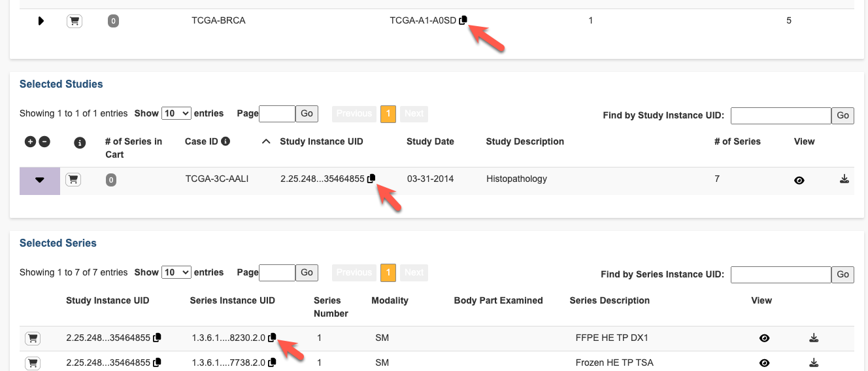Download the Frozen HE TP TSA series
868x371 pixels.
(x=814, y=362)
